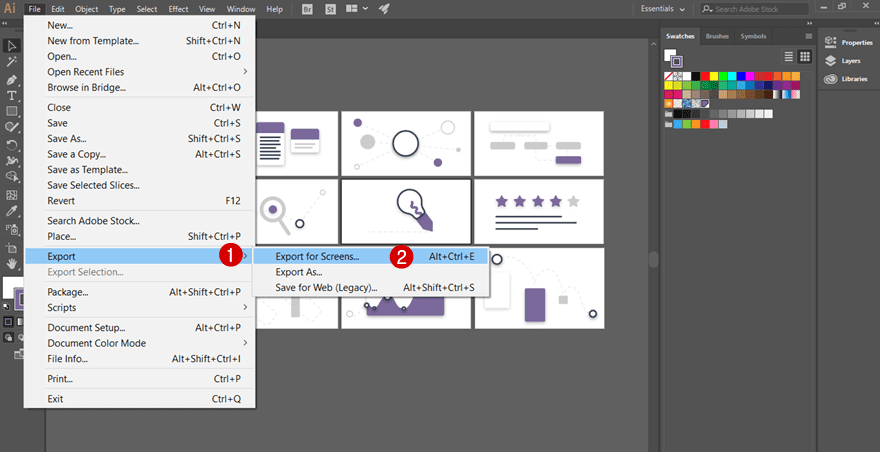The height and width of the screenshot is (452, 880).
Task: Click the Adobe Stock (St) icon
Action: coord(330,8)
